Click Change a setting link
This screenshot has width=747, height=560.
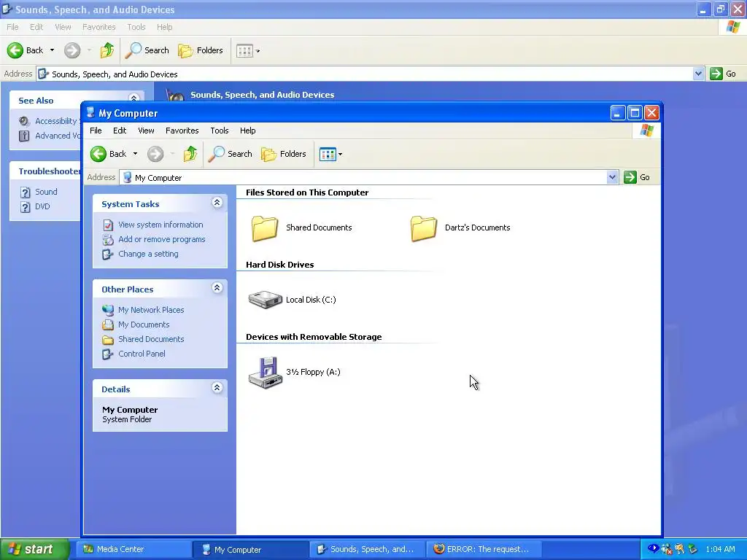point(148,254)
